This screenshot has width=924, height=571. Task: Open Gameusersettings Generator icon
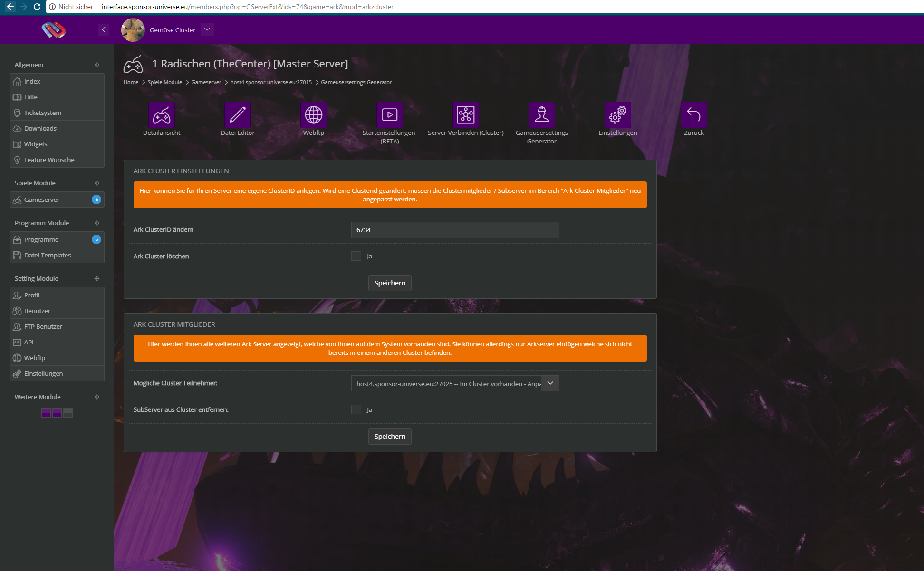coord(542,115)
